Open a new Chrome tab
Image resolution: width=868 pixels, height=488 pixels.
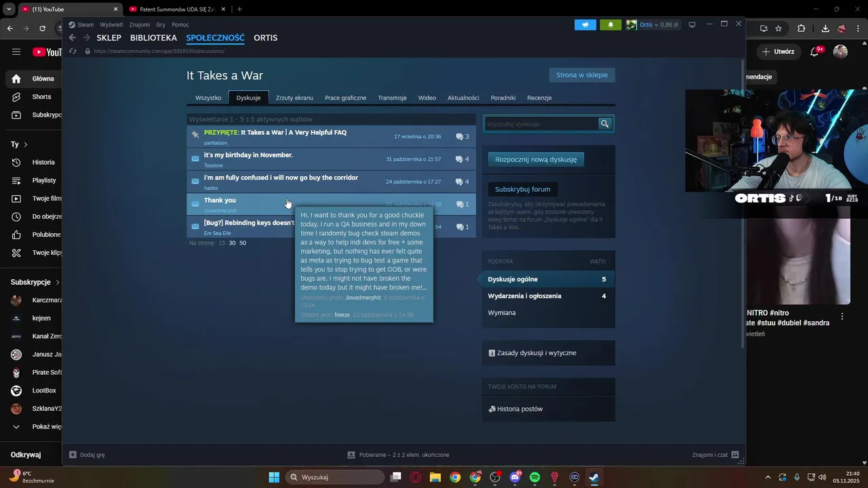click(239, 9)
